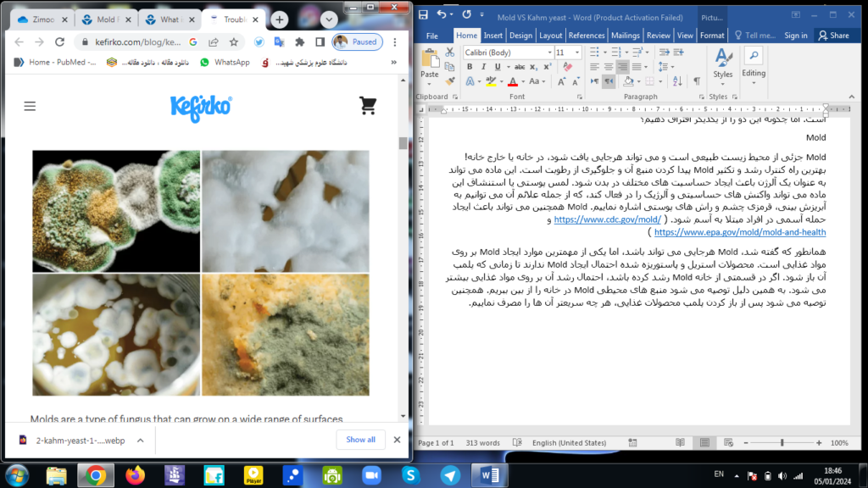Click the Chrome extensions puzzle icon
Screen dimensions: 868x488
tap(299, 42)
